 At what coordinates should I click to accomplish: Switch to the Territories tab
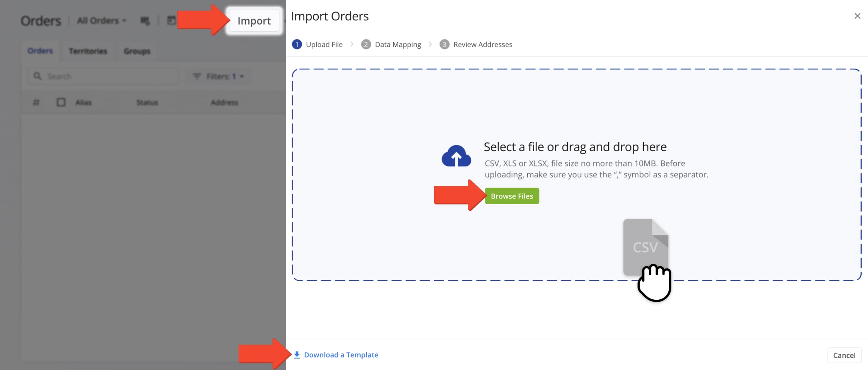pyautogui.click(x=88, y=51)
